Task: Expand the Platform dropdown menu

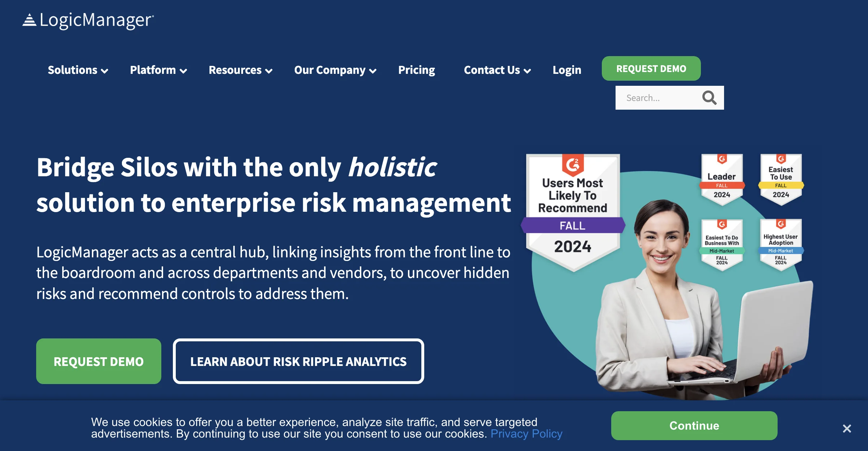Action: click(x=158, y=69)
